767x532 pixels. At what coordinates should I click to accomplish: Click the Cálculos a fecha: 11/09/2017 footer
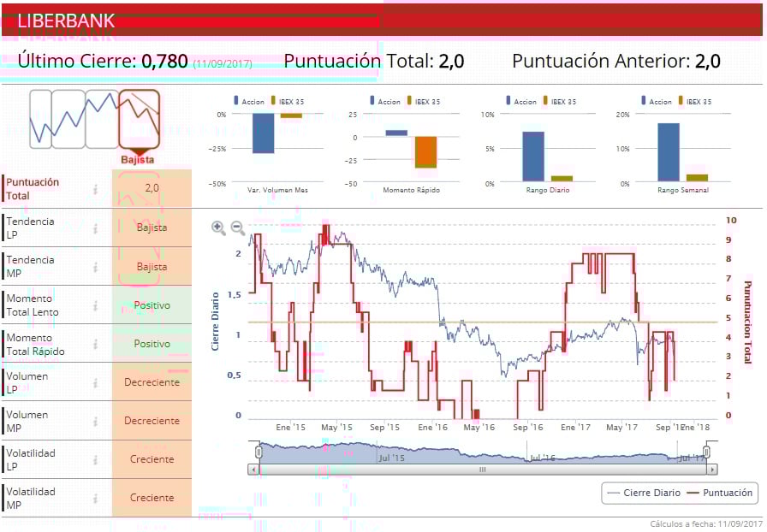[x=706, y=524]
